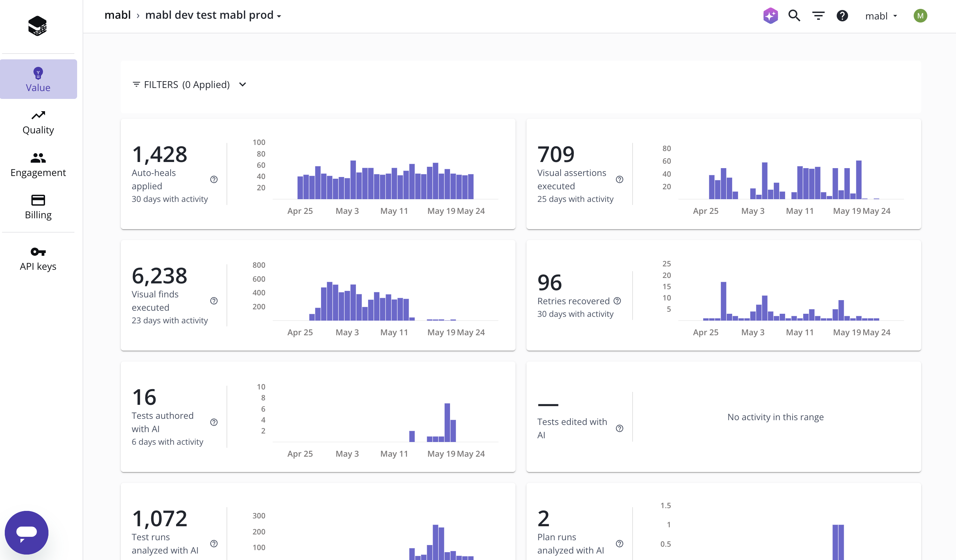
Task: Expand the FILTERS (0 Applied) chevron
Action: [243, 85]
